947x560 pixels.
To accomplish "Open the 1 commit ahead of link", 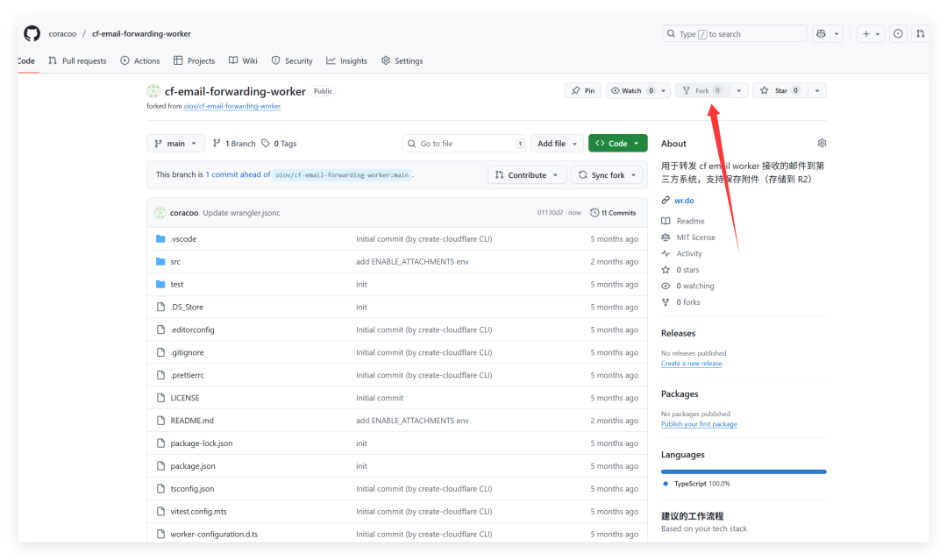I will (238, 174).
